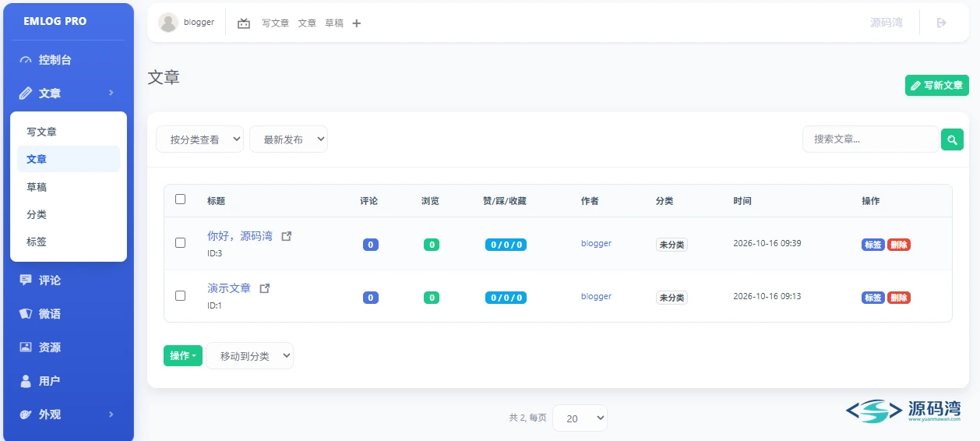Click the 资源 image icon in sidebar
This screenshot has width=980, height=441.
26,348
